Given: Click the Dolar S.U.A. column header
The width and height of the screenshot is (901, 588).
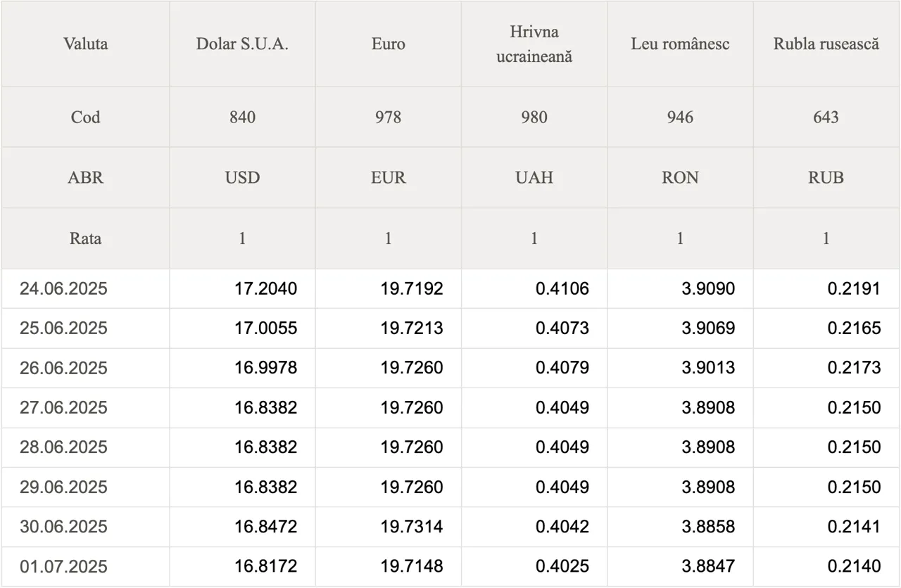Looking at the screenshot, I should click(x=242, y=44).
